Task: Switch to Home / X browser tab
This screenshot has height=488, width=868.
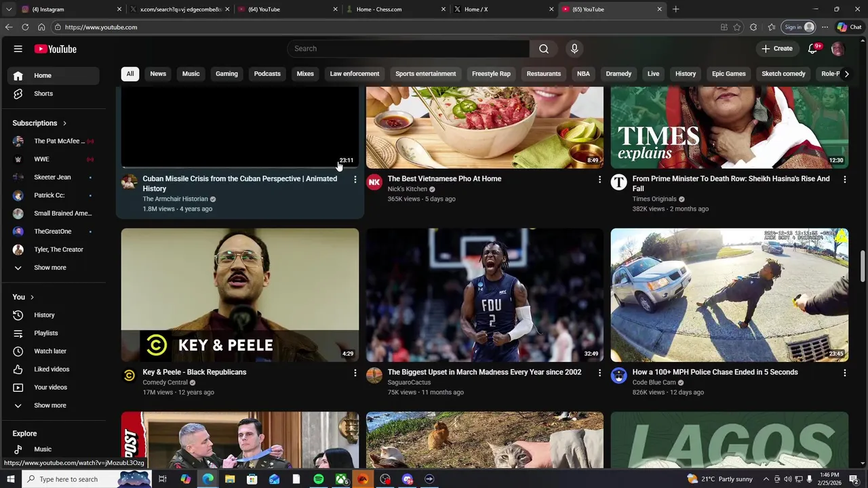Action: coord(503,9)
